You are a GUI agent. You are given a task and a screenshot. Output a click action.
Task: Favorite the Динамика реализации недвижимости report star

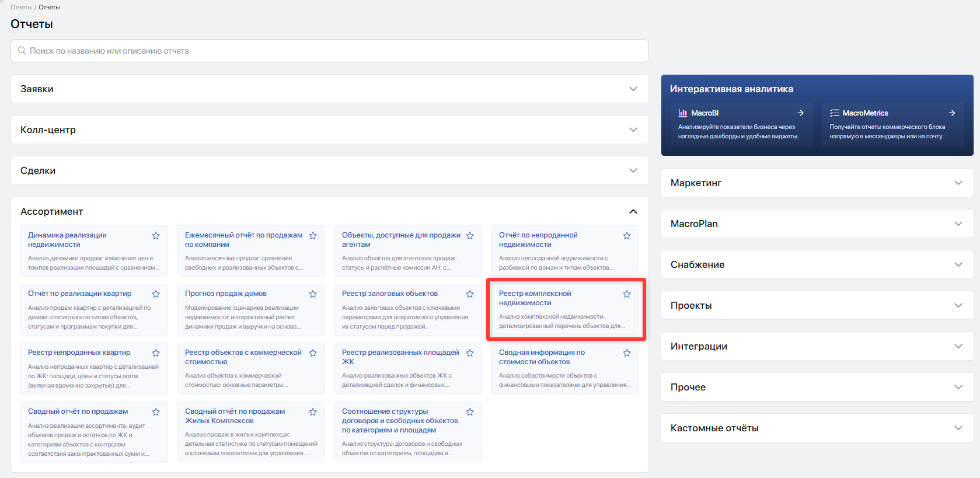156,236
